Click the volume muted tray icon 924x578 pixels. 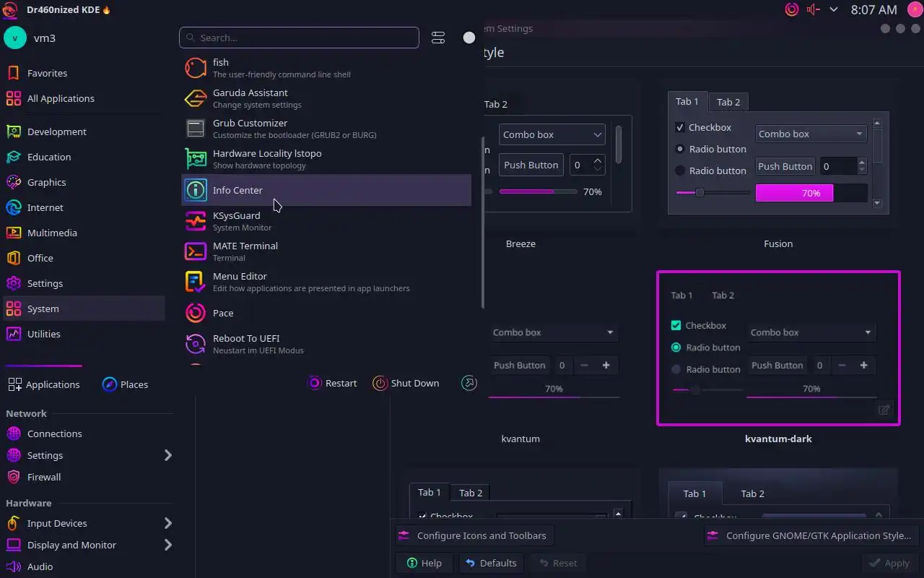[814, 9]
